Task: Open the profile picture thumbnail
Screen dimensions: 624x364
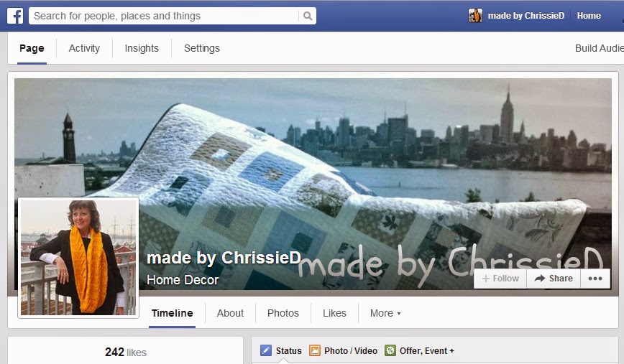Action: coord(78,258)
